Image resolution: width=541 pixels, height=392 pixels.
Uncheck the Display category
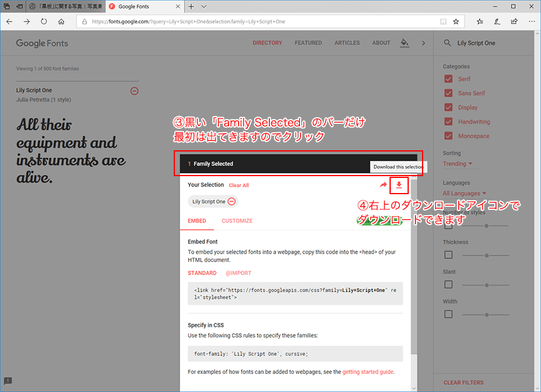pyautogui.click(x=448, y=107)
